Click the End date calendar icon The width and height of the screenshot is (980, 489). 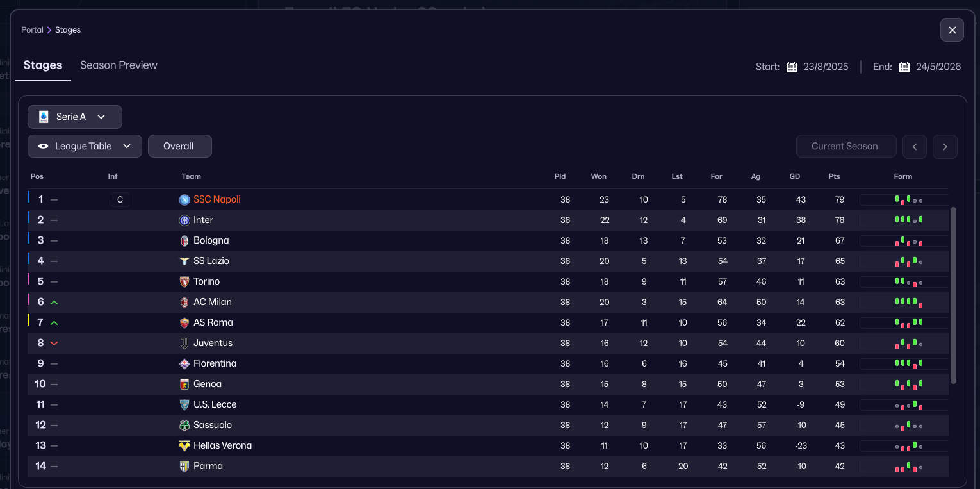904,67
